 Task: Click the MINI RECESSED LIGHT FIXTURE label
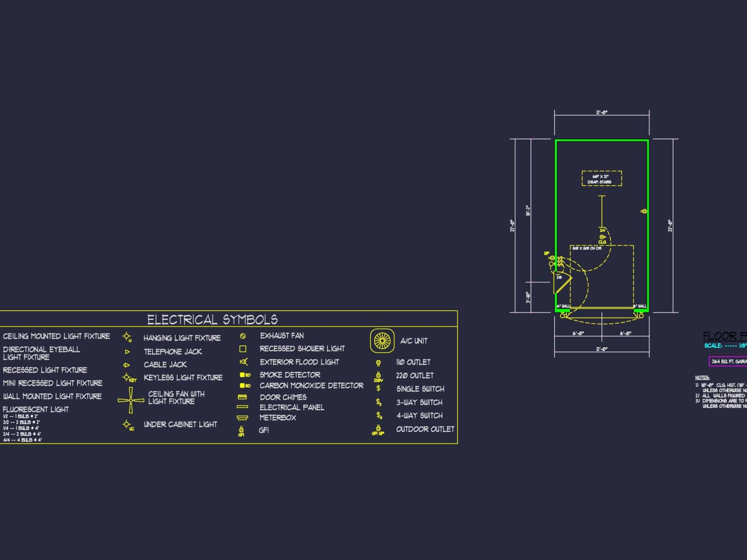(x=52, y=383)
